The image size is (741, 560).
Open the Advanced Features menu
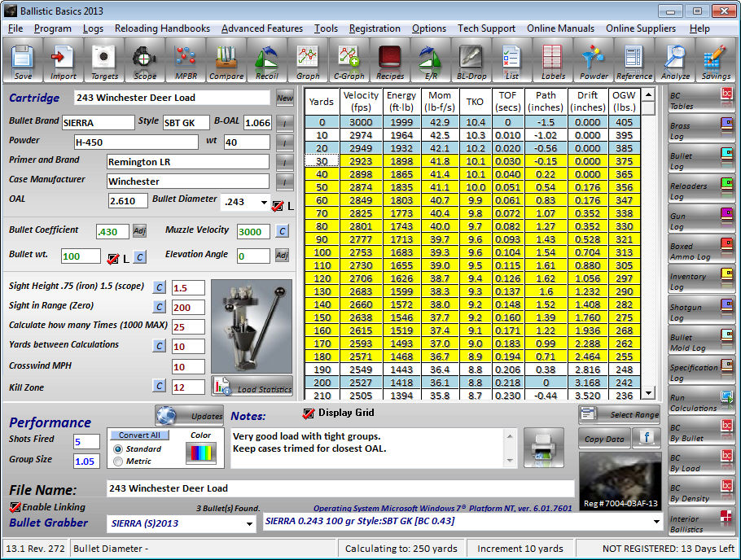pyautogui.click(x=261, y=28)
